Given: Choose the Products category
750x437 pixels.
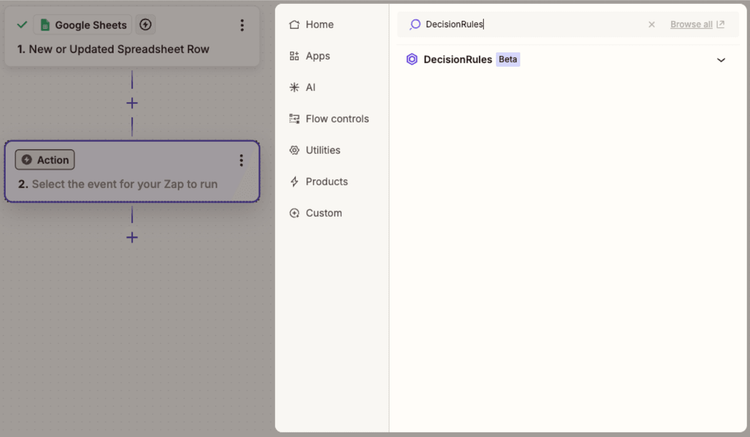Looking at the screenshot, I should pyautogui.click(x=326, y=182).
